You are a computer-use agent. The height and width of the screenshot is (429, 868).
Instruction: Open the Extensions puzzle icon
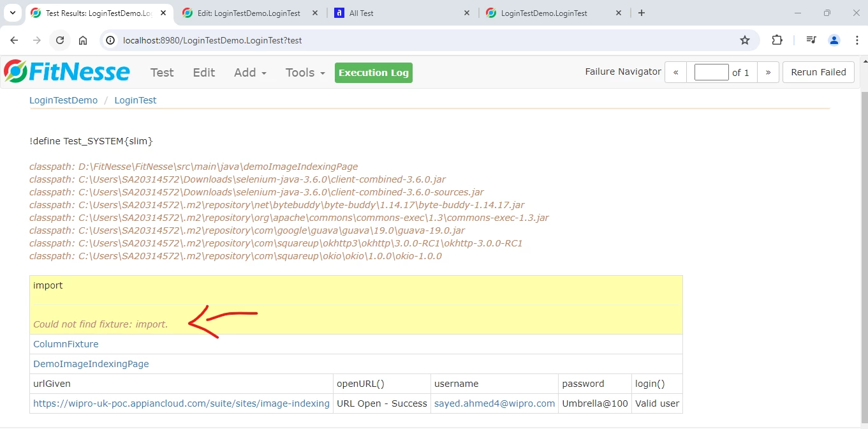pos(777,40)
